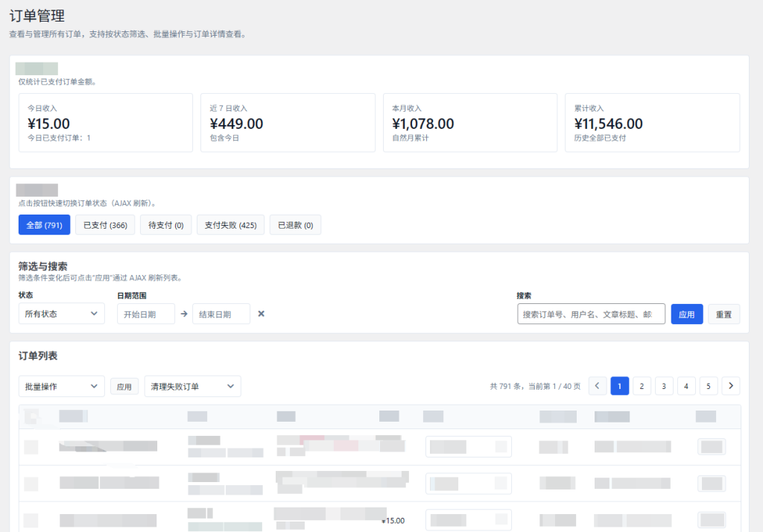The height and width of the screenshot is (532, 763).
Task: Click 应用 next to 批量操作
Action: coord(124,387)
